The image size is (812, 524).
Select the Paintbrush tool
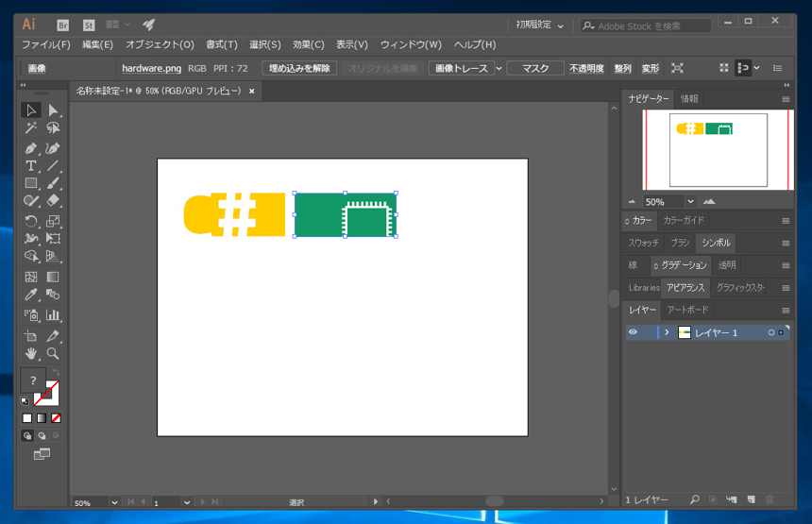coord(53,183)
